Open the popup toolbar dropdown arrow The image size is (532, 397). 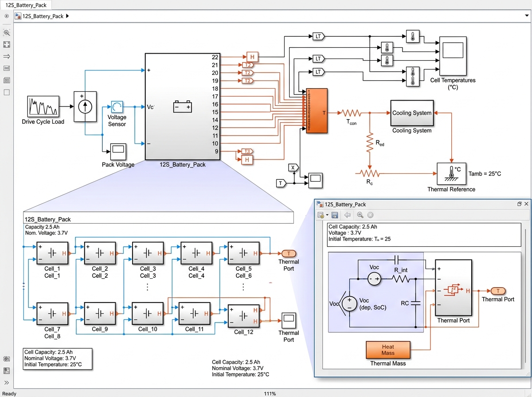coord(327,215)
